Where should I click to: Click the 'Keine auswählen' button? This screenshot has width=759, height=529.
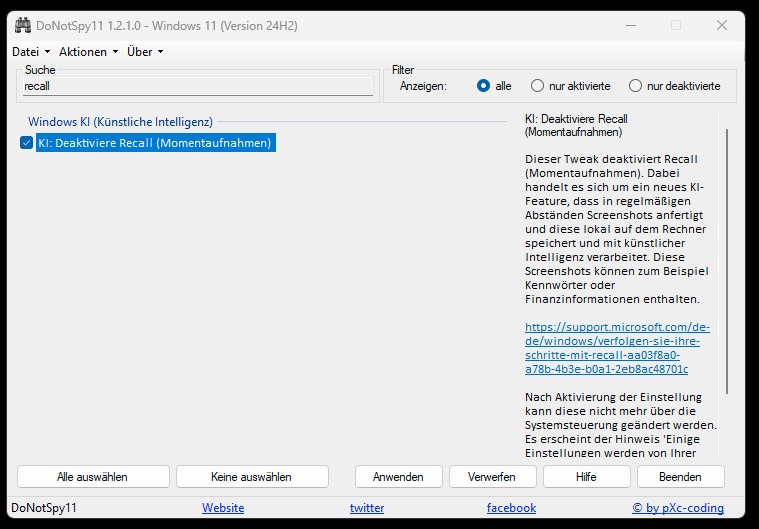click(x=252, y=477)
